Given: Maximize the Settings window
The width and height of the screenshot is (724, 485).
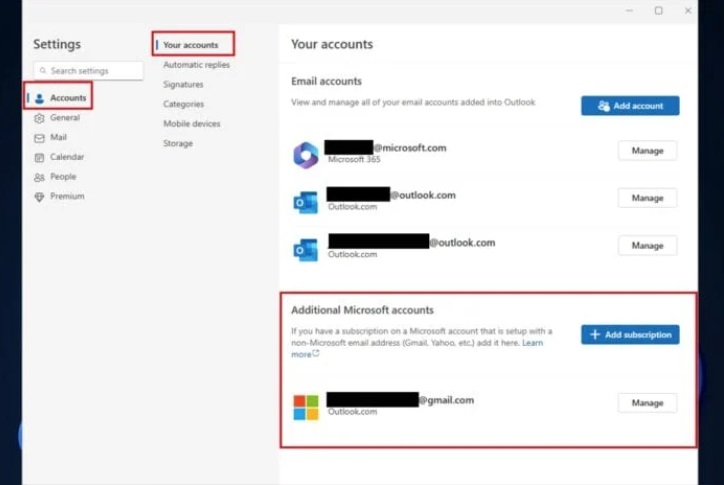Looking at the screenshot, I should [658, 11].
